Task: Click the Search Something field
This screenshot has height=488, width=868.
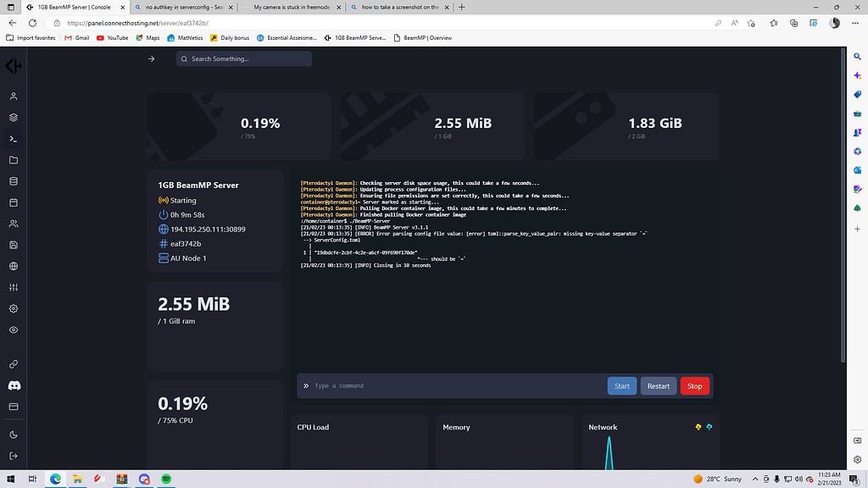Action: click(243, 58)
